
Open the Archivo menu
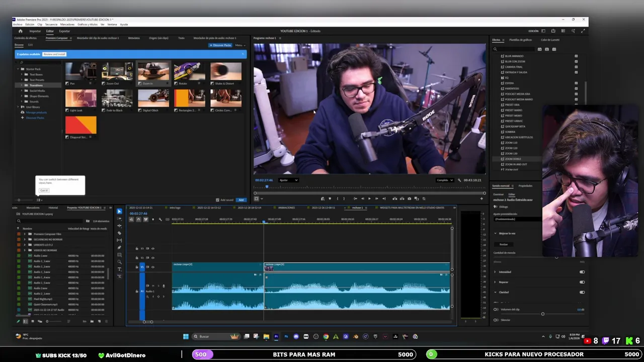pos(18,24)
